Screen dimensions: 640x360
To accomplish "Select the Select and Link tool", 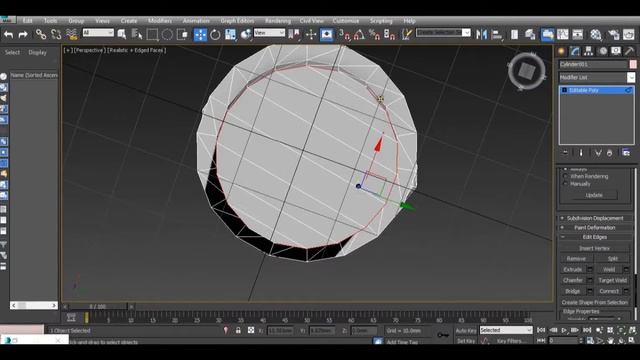I will click(41, 35).
